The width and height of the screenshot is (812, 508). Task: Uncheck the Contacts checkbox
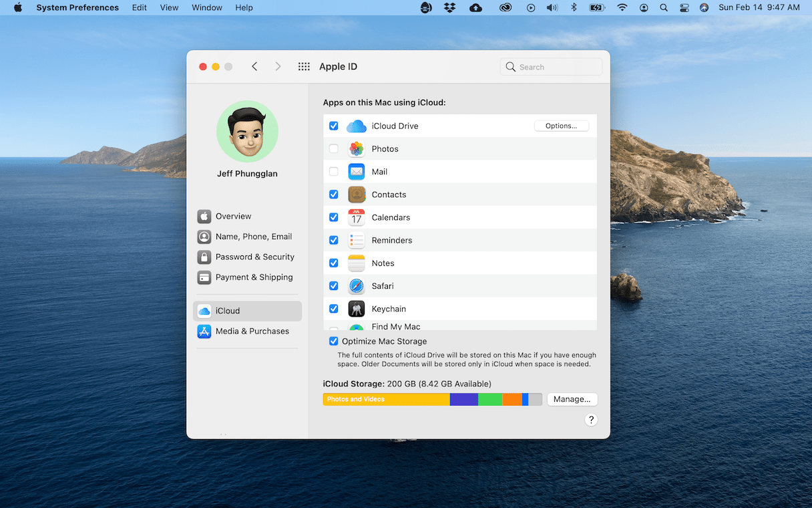[334, 195]
